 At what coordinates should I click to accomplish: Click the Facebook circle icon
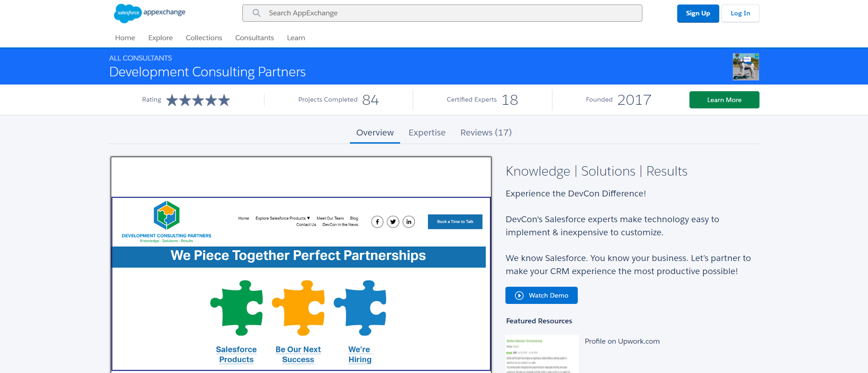click(x=377, y=222)
